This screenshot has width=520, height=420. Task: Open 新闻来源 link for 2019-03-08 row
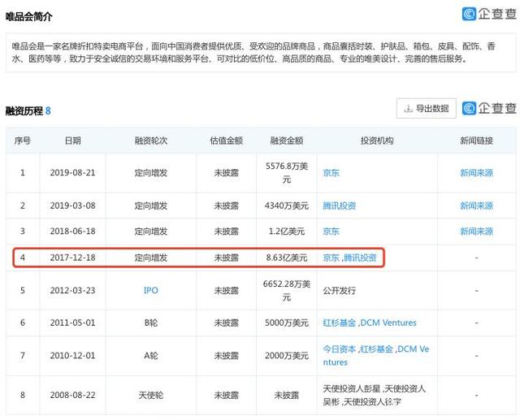coord(477,206)
